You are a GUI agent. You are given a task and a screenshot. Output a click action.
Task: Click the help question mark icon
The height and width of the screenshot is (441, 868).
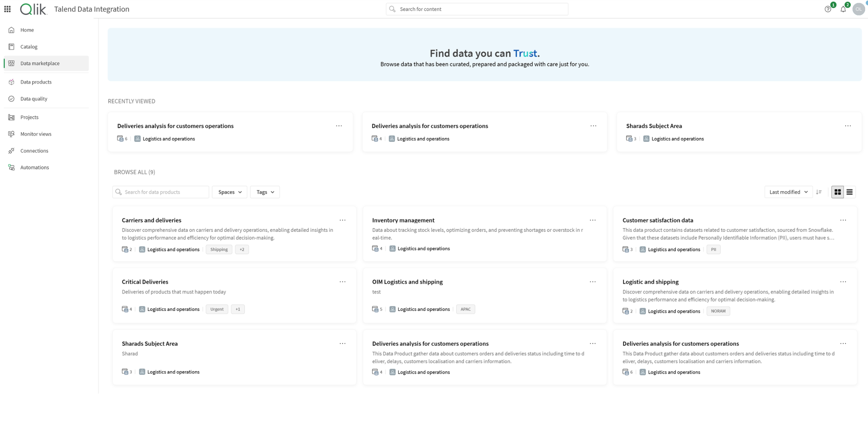click(827, 9)
